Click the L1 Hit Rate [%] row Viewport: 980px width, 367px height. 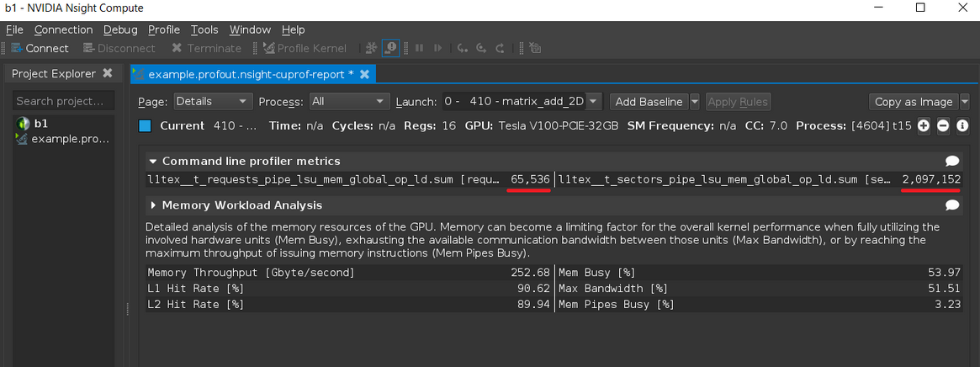point(349,288)
